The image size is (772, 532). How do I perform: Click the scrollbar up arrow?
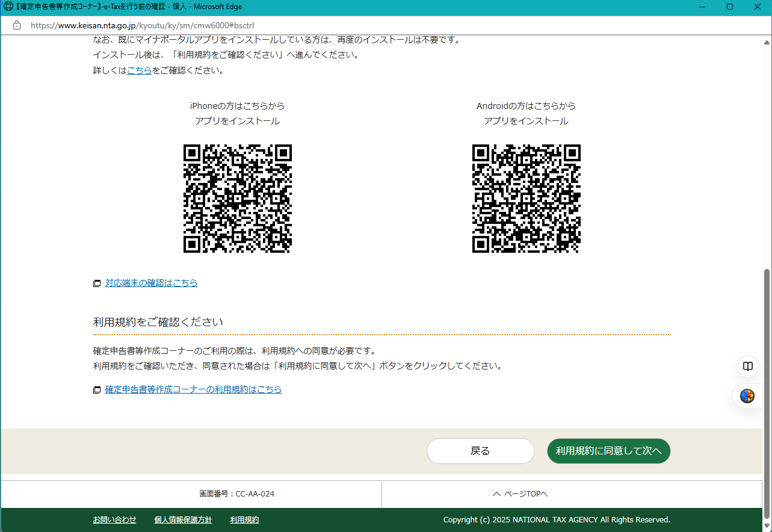(767, 41)
